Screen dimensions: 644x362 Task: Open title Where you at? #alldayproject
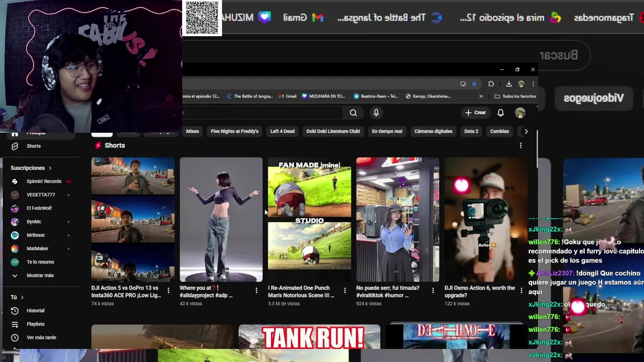206,292
